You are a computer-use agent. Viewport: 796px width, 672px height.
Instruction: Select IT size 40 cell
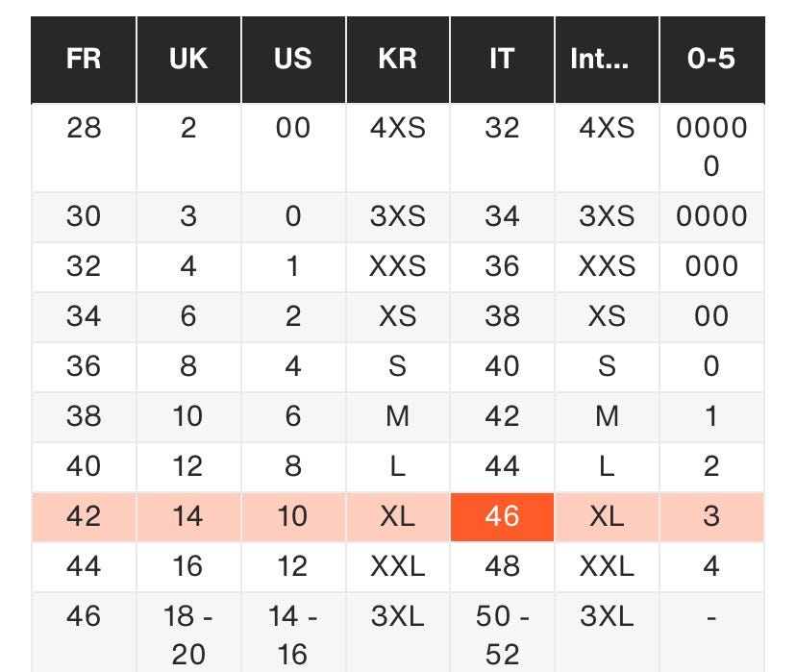point(502,366)
